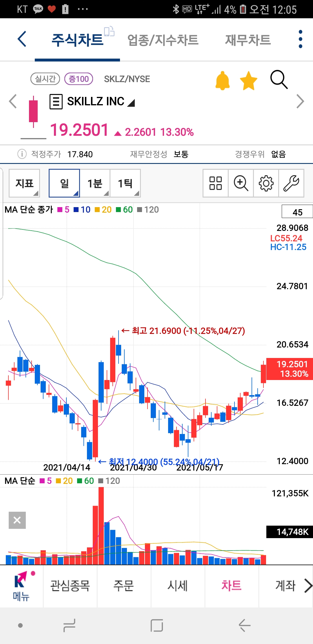Image resolution: width=313 pixels, height=644 pixels.
Task: Go to next stock with right chevron
Action: pyautogui.click(x=300, y=101)
